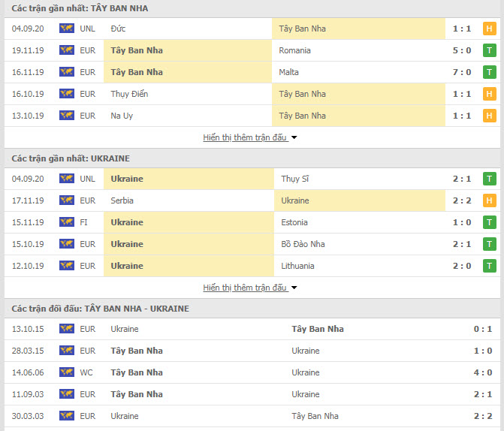Click the orange H badge for Đức match
504x431 pixels.
pyautogui.click(x=489, y=29)
